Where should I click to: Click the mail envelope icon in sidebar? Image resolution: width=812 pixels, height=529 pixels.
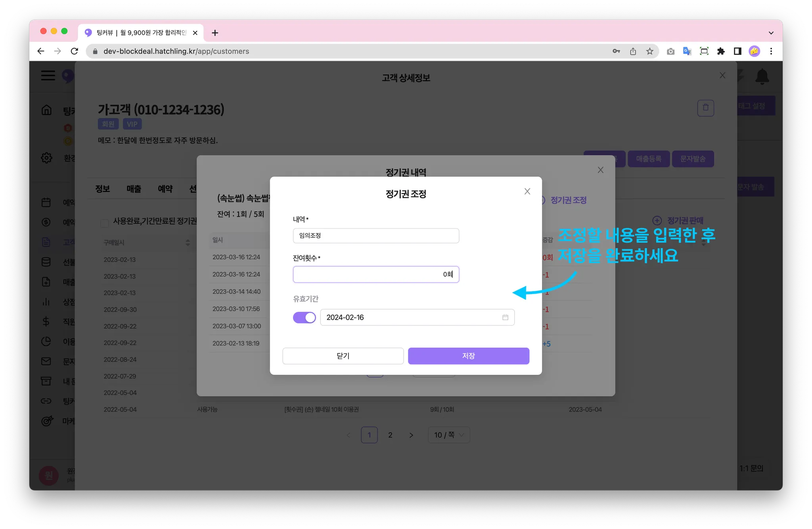(46, 361)
